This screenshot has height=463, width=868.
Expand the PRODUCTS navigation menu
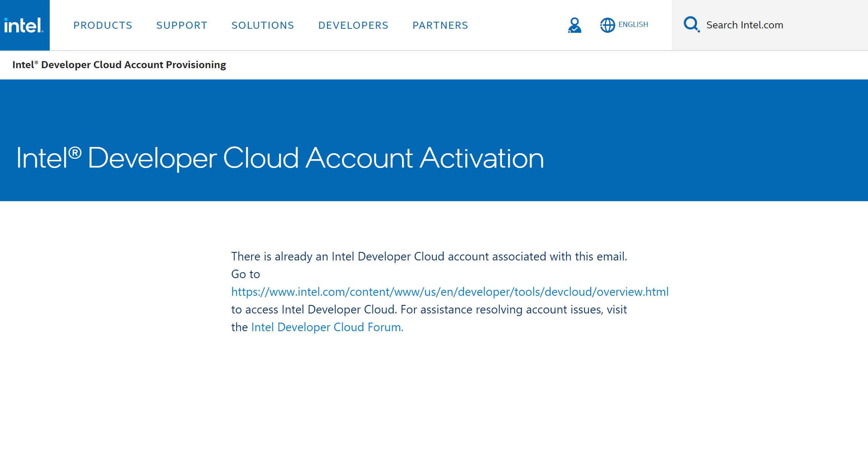point(103,25)
